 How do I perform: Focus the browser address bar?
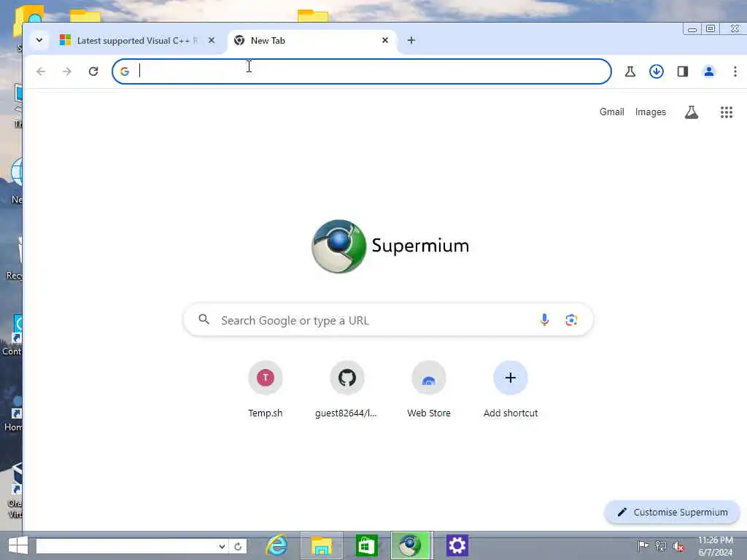pyautogui.click(x=362, y=71)
